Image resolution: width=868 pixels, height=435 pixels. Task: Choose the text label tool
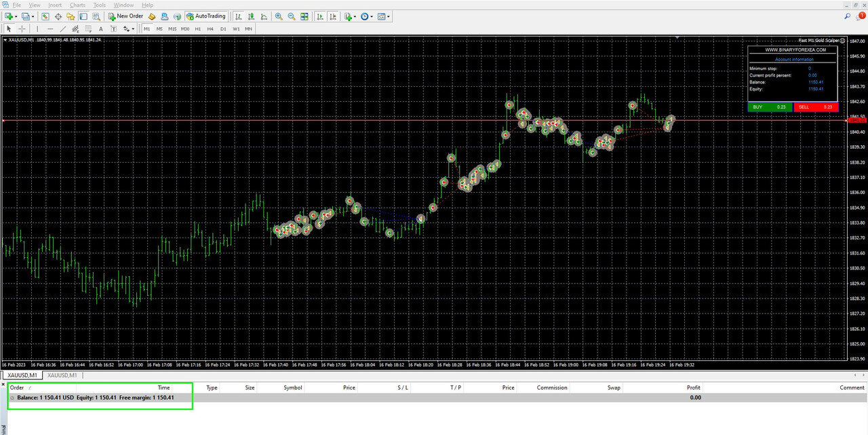pyautogui.click(x=101, y=29)
